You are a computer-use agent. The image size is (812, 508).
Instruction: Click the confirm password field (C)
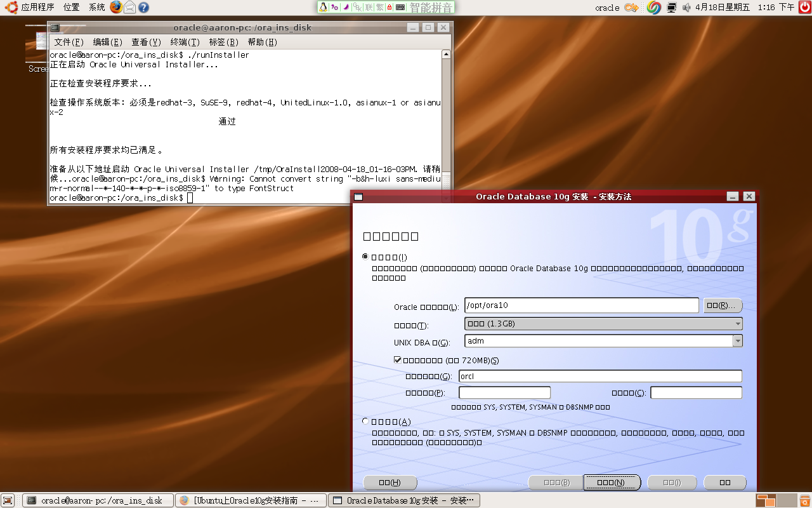pyautogui.click(x=697, y=392)
